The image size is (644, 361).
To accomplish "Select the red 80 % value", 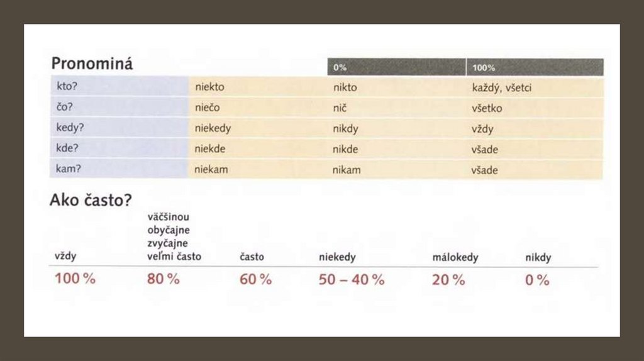I will (164, 279).
